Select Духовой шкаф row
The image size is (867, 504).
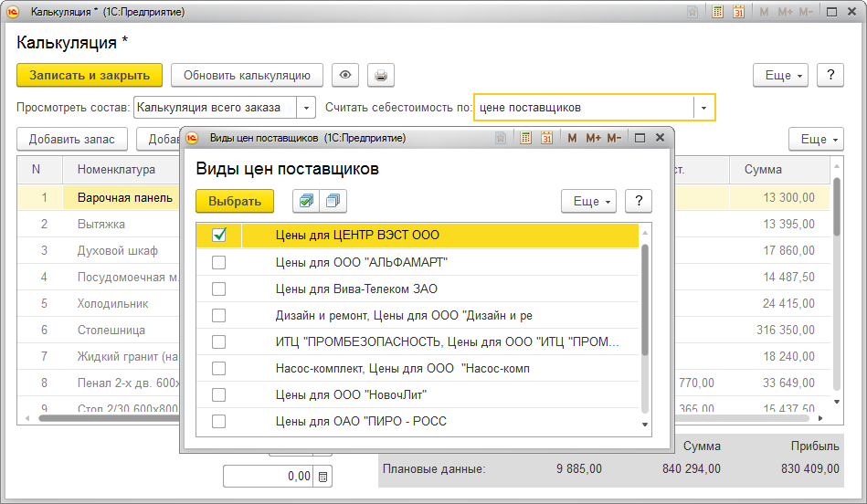point(118,251)
